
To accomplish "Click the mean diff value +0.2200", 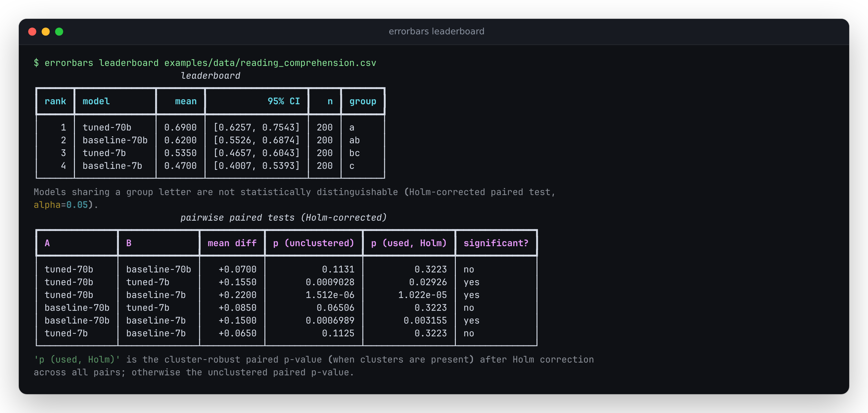I will tap(237, 295).
